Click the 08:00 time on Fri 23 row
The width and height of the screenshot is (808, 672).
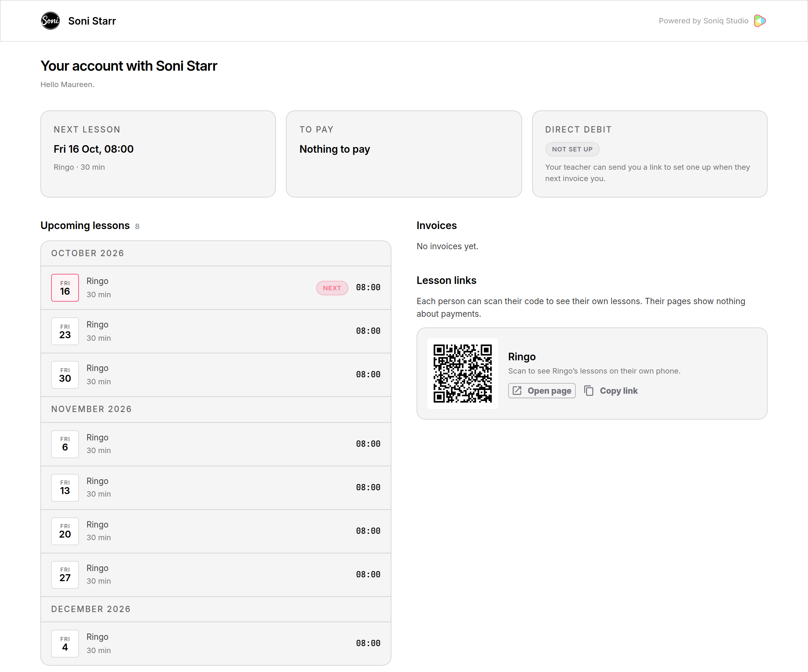tap(368, 331)
